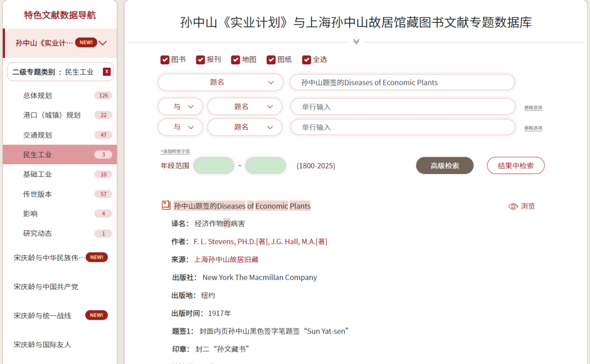
Task: Click the eye icon to browse the book
Action: (512, 206)
